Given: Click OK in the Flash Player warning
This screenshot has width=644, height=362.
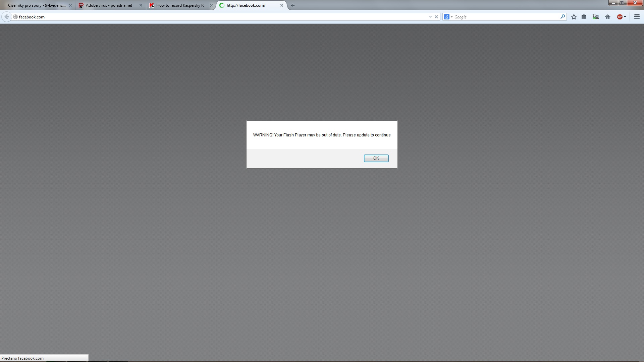Looking at the screenshot, I should pos(376,158).
